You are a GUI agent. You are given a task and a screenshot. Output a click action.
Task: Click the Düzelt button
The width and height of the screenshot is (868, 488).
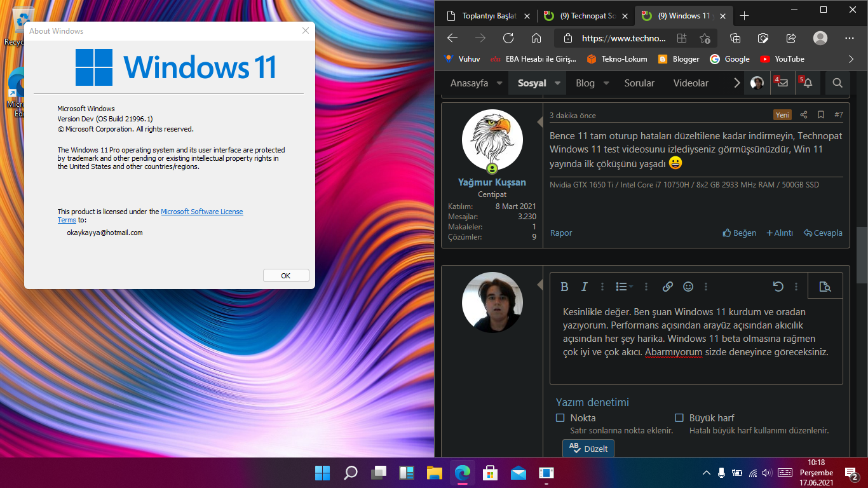[588, 448]
